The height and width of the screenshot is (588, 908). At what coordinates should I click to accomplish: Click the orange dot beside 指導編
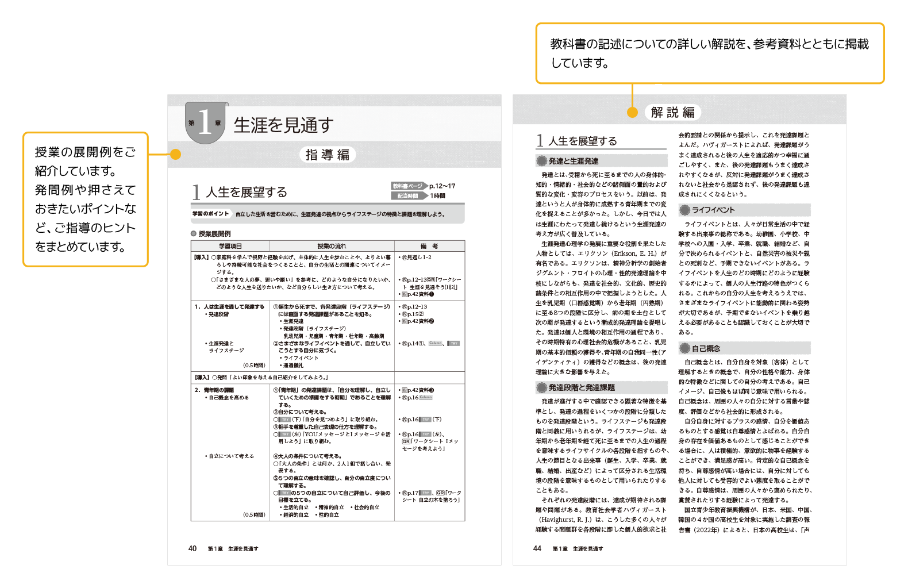[176, 154]
